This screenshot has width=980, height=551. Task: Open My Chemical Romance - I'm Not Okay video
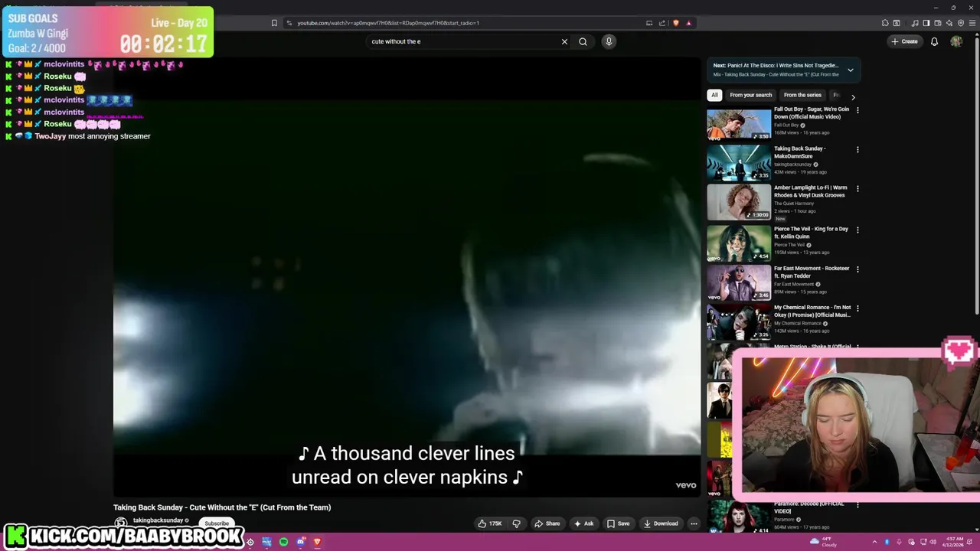click(x=812, y=311)
